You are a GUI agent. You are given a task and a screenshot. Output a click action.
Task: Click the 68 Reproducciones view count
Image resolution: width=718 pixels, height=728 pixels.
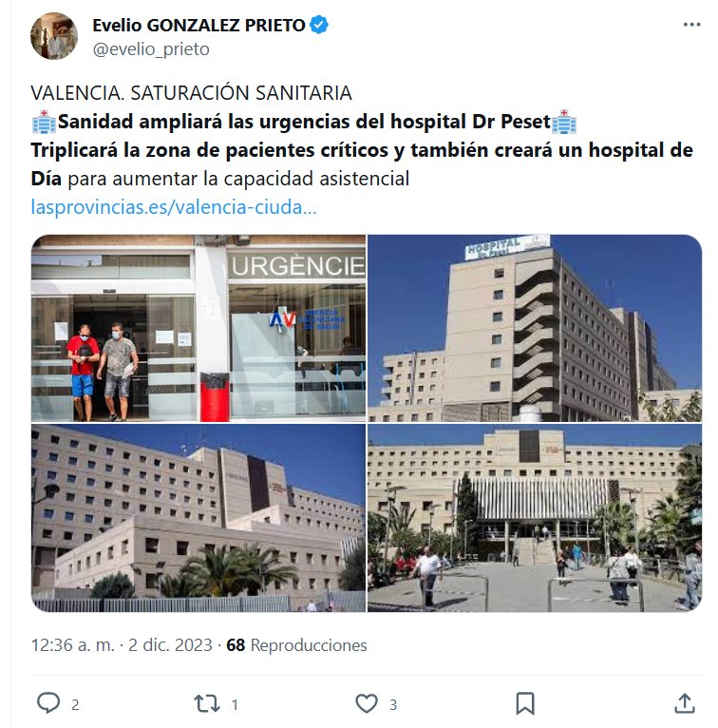296,645
